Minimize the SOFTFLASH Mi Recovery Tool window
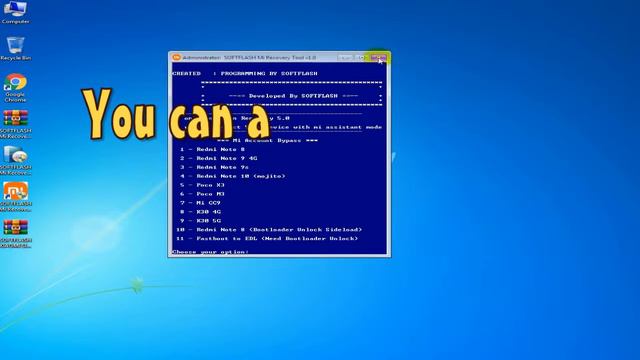Viewport: 640px width, 360px height. coord(345,58)
